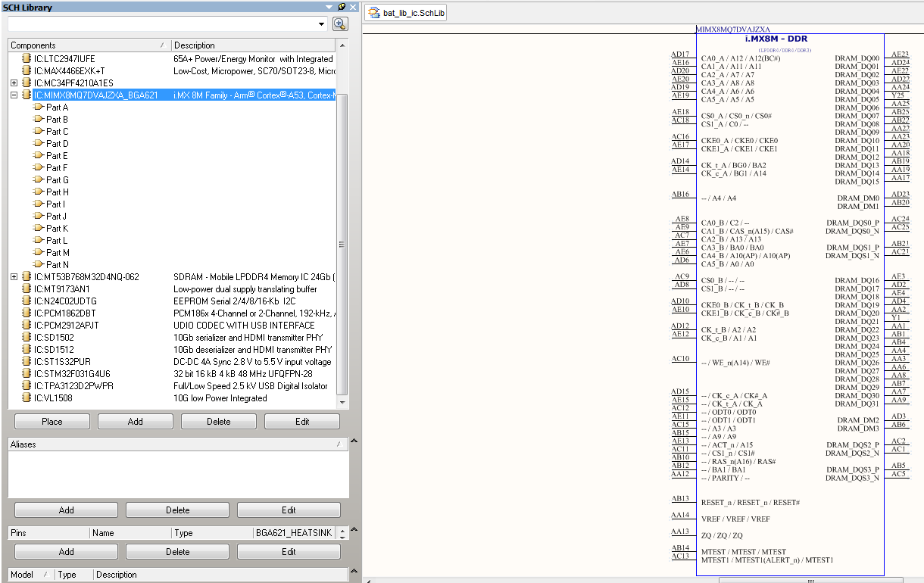The height and width of the screenshot is (583, 924).
Task: Select the Part K gate icon
Action: tap(39, 229)
